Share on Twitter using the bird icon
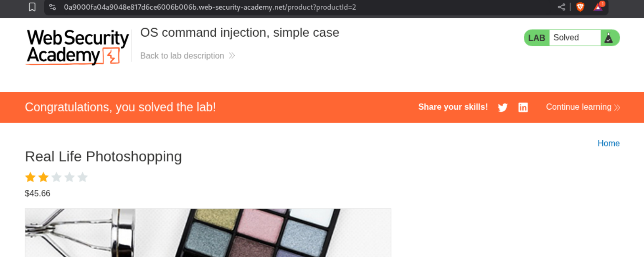644x257 pixels. [503, 108]
